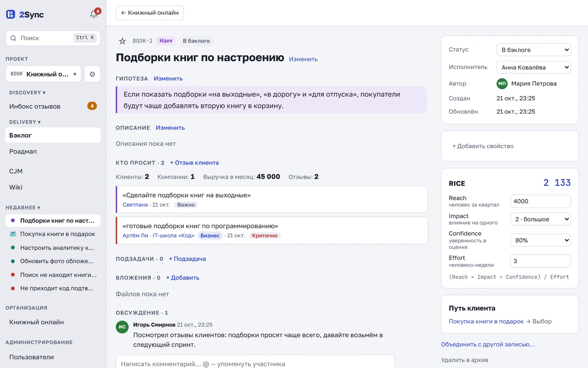Open the Confidence 80% dropdown
Screen dimensions: 588x368
pyautogui.click(x=541, y=240)
